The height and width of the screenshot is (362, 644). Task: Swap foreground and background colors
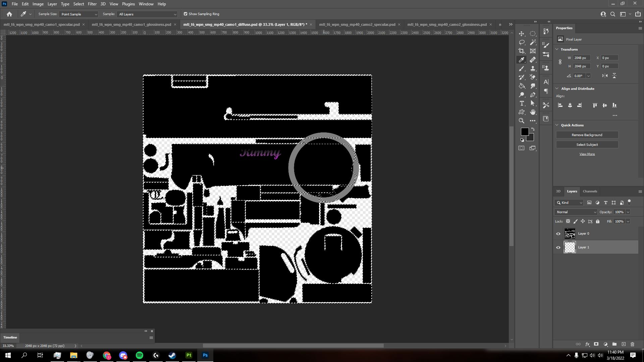click(533, 129)
